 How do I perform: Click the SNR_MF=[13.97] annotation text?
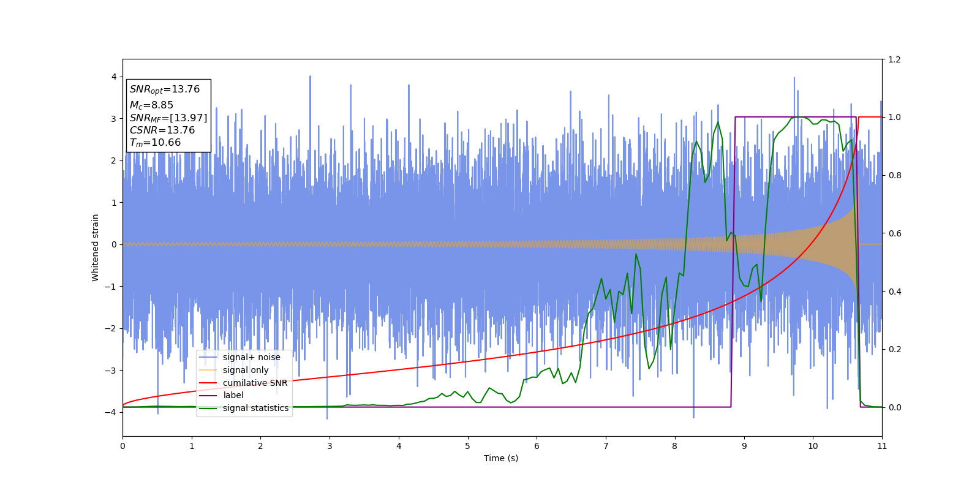168,118
